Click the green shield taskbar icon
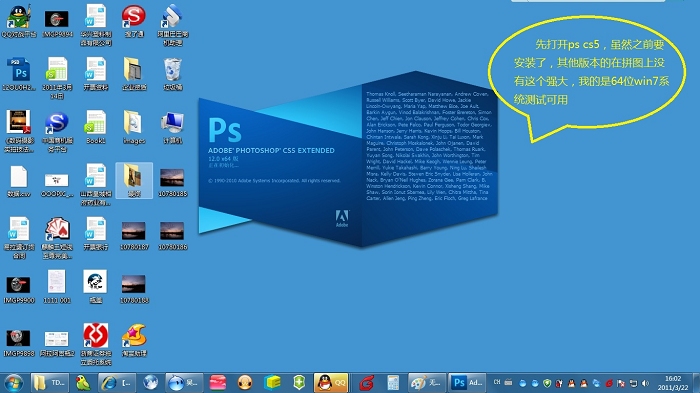The image size is (700, 393). point(299,383)
